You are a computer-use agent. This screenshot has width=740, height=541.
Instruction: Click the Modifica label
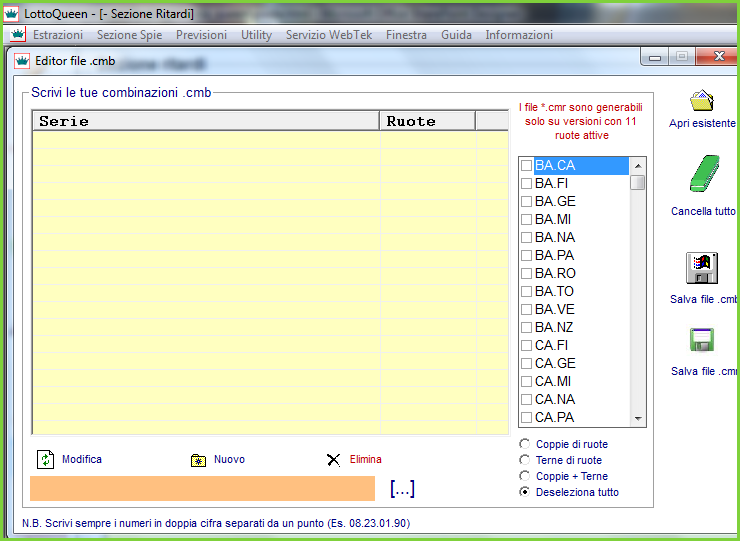pos(82,459)
